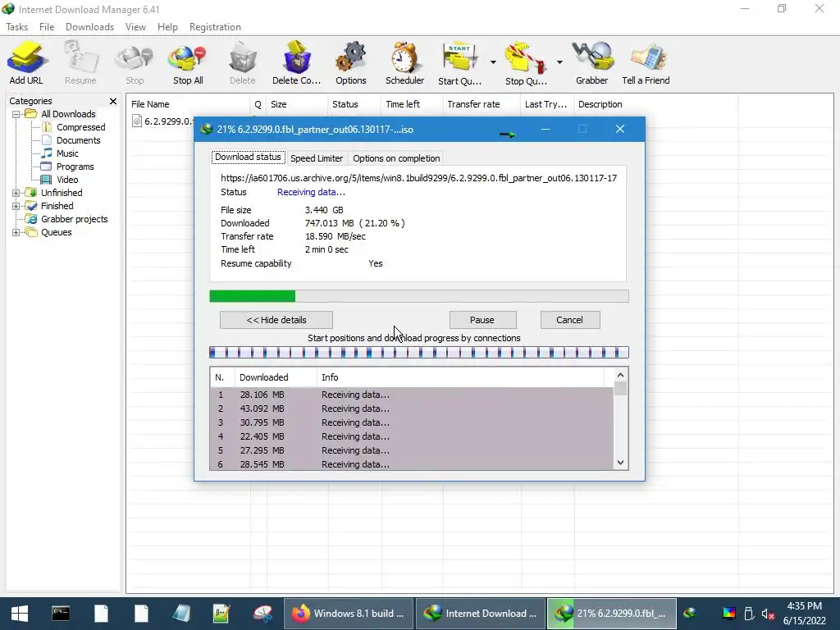
Task: Click the Size column header
Action: click(x=297, y=104)
